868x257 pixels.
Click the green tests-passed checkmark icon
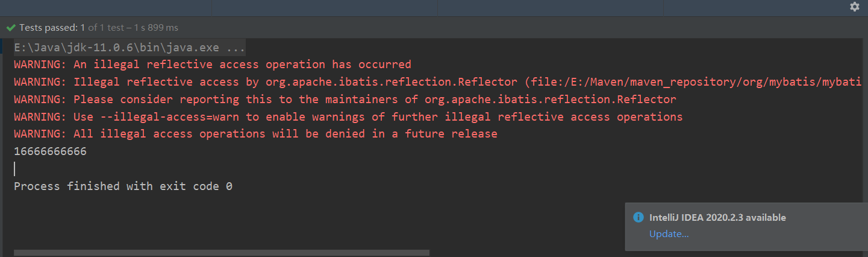(11, 28)
